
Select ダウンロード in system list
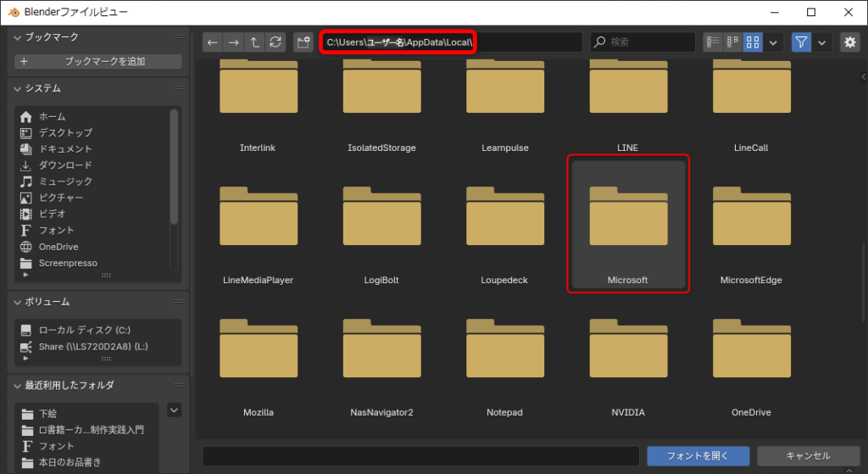click(x=65, y=165)
